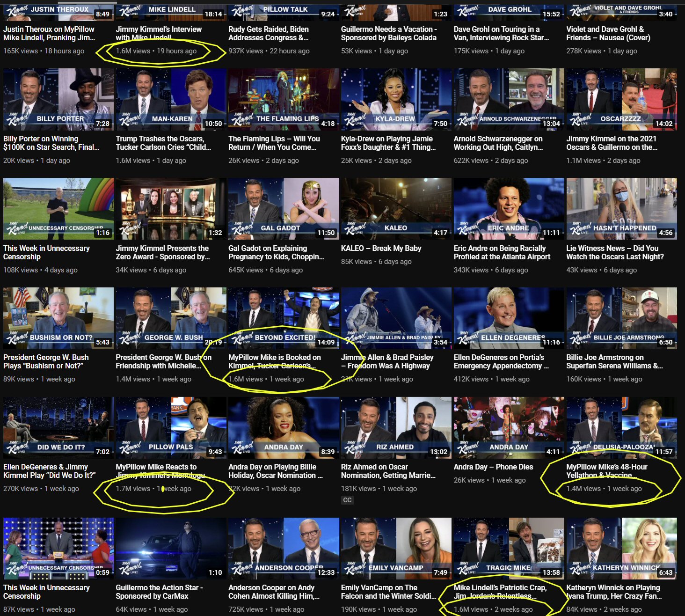Play Jimmie Allen & Brad Paisley thumbnail

click(x=396, y=318)
